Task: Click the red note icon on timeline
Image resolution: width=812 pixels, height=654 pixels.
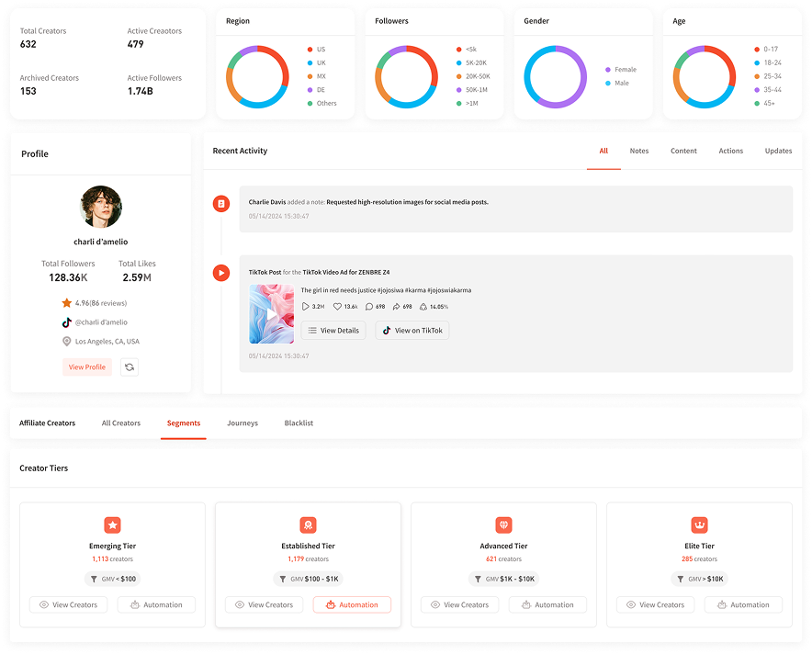Action: (x=220, y=204)
